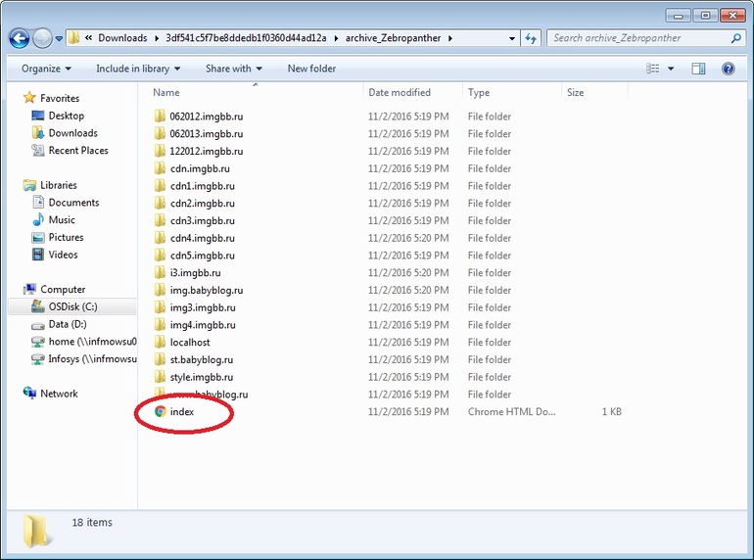Image resolution: width=754 pixels, height=560 pixels.
Task: Open the view options dropdown arrow
Action: pyautogui.click(x=671, y=69)
